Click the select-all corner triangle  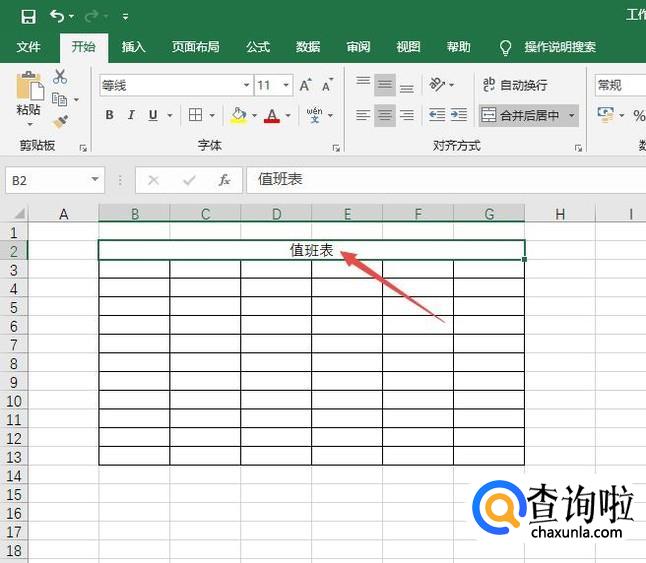coord(20,213)
